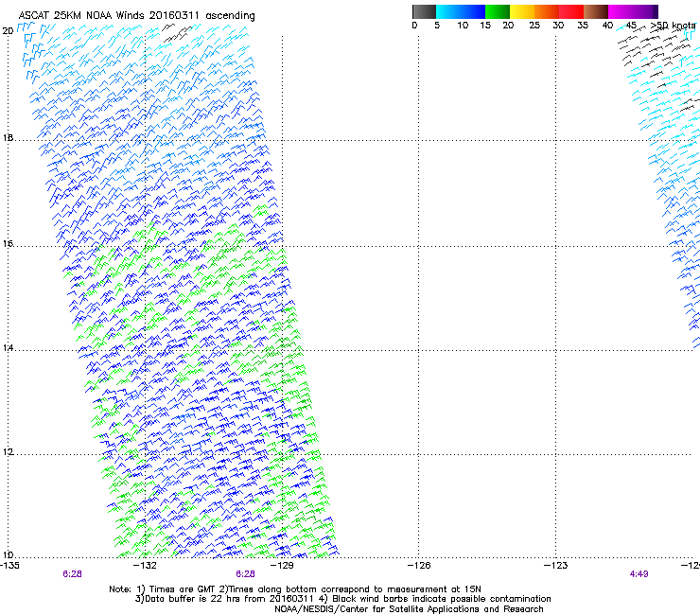Click the latitude label 18

(8, 137)
